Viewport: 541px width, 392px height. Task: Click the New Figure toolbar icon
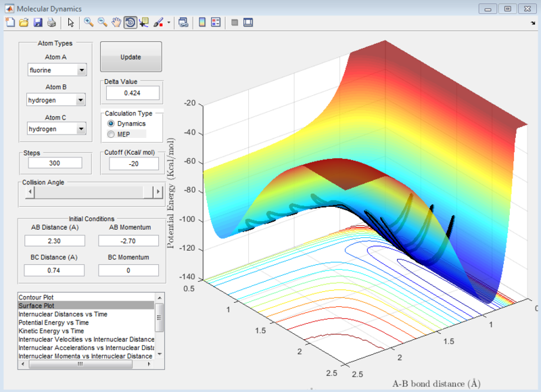tap(10, 23)
